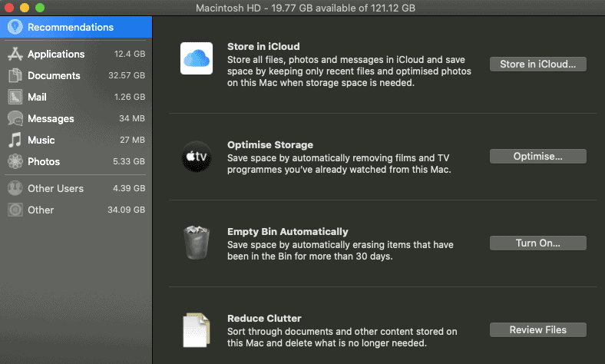
Task: Click the Mail stamp icon
Action: (x=15, y=97)
